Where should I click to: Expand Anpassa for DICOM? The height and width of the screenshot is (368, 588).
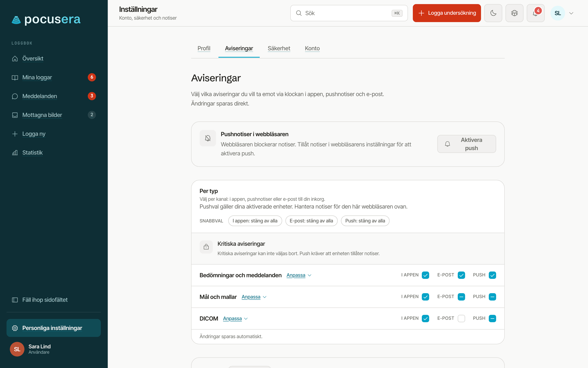(235, 318)
